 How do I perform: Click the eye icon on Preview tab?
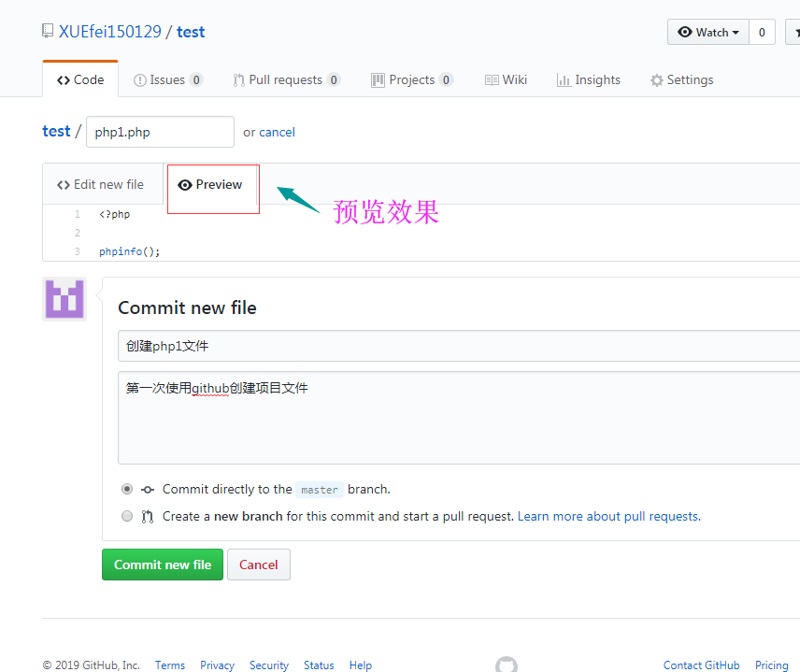click(185, 185)
